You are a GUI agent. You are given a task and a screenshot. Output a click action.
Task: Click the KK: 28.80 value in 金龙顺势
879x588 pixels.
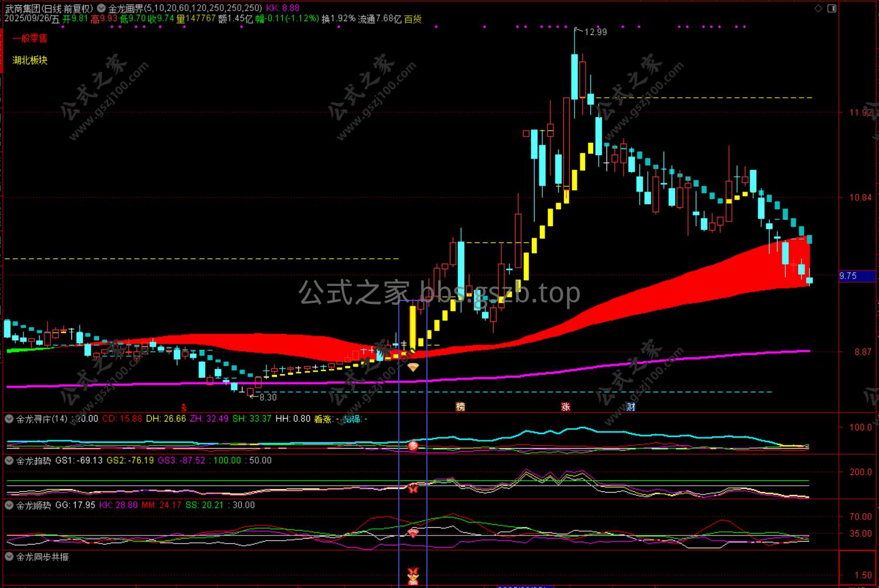[118, 505]
